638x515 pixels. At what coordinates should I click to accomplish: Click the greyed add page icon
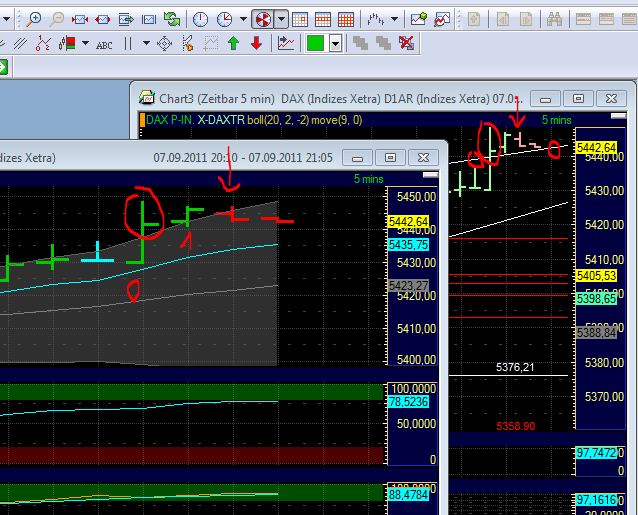coord(474,19)
